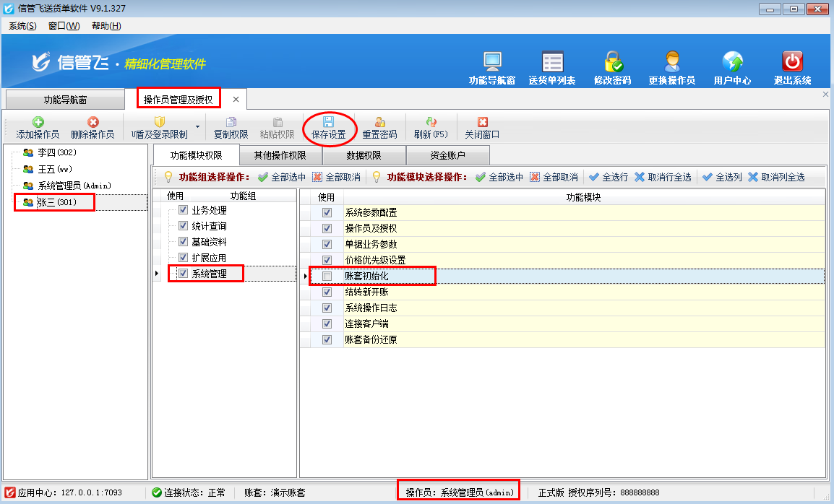
Task: Click the 添加操作员 add operator icon
Action: [x=38, y=122]
